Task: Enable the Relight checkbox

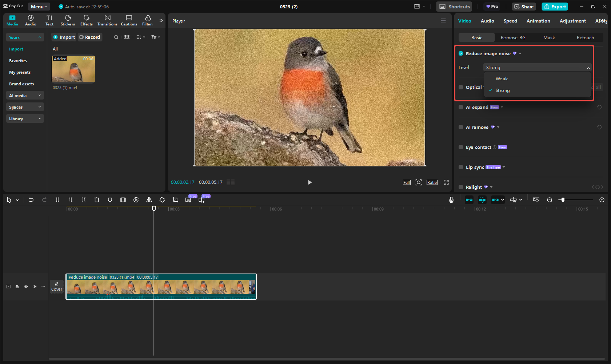Action: [461, 187]
